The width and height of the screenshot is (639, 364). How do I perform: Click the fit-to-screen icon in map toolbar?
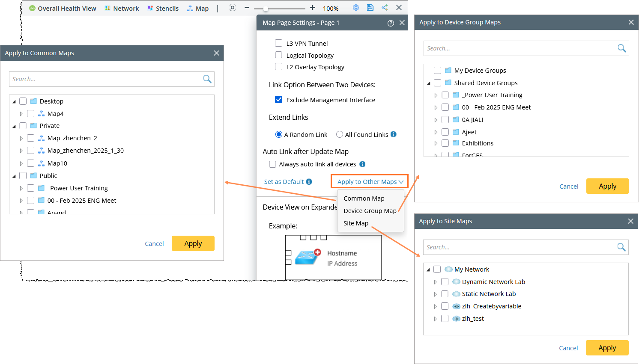click(233, 8)
